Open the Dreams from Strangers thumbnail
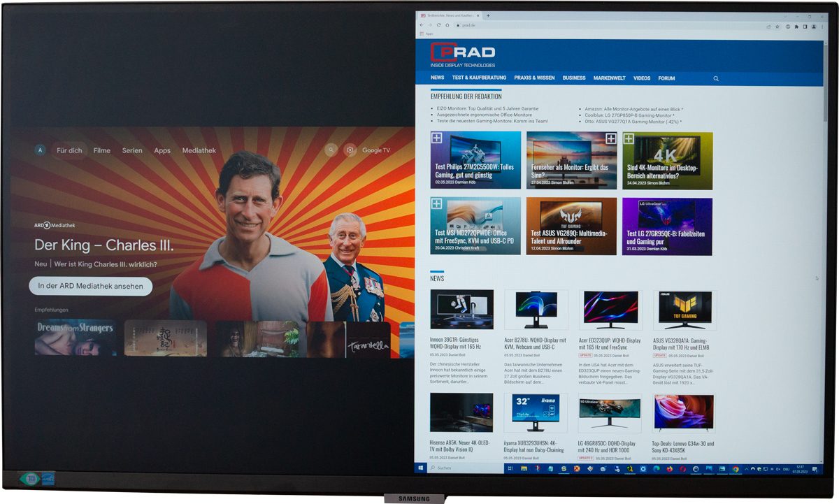The height and width of the screenshot is (504, 839). click(x=76, y=338)
